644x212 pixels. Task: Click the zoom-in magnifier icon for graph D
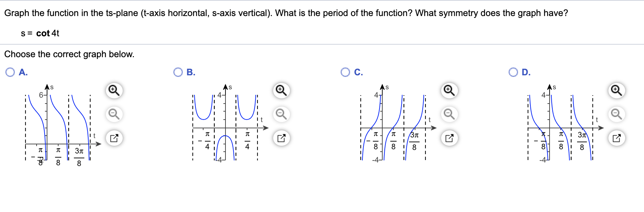click(x=616, y=90)
